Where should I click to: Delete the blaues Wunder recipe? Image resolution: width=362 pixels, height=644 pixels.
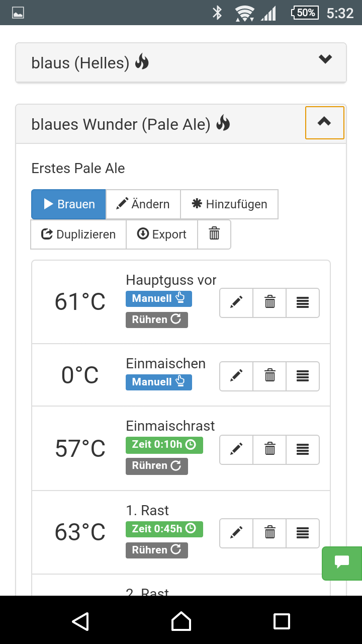coord(214,234)
